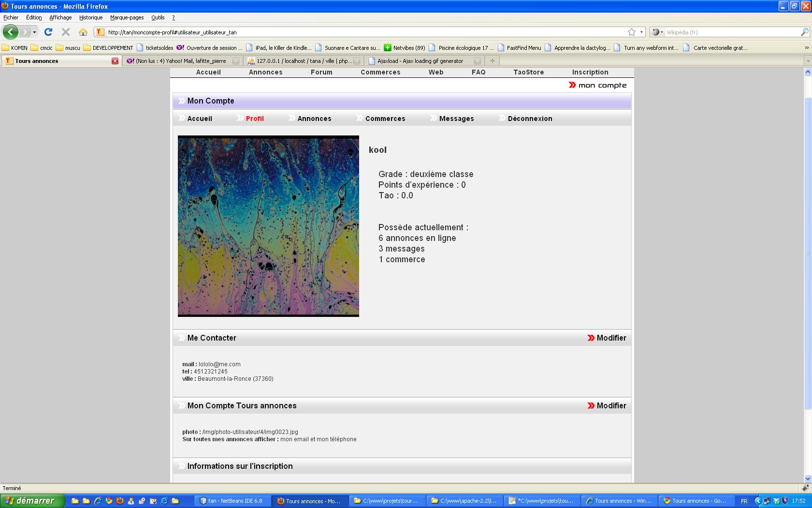This screenshot has height=508, width=812.
Task: Click the scrollbar down arrow
Action: [808, 479]
